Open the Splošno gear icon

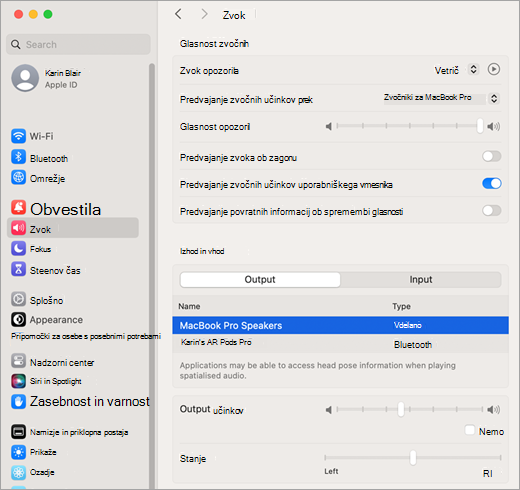18,299
